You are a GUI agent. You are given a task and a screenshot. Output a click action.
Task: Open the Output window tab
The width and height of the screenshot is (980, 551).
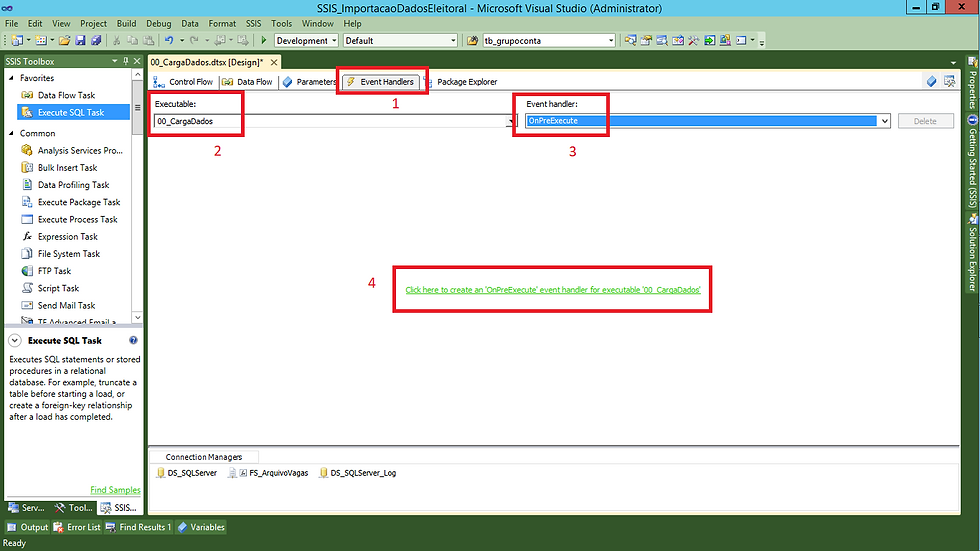point(28,527)
